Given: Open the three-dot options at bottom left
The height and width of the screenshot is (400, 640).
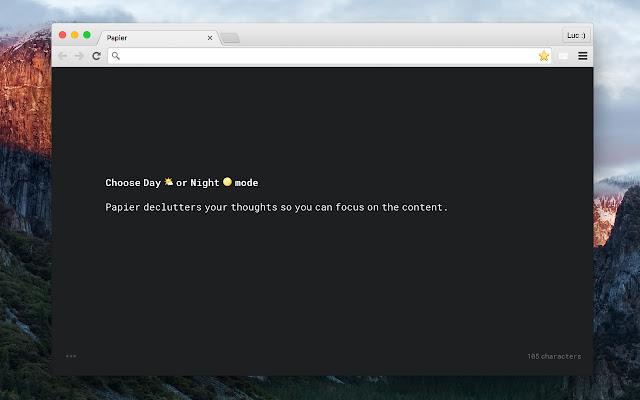Looking at the screenshot, I should coord(71,356).
